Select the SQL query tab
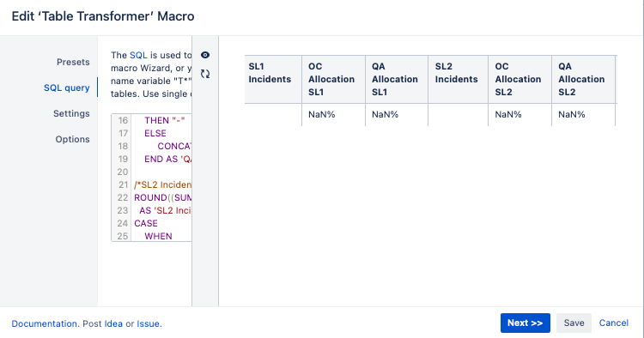Viewport: 644px width, 338px height. 66,88
